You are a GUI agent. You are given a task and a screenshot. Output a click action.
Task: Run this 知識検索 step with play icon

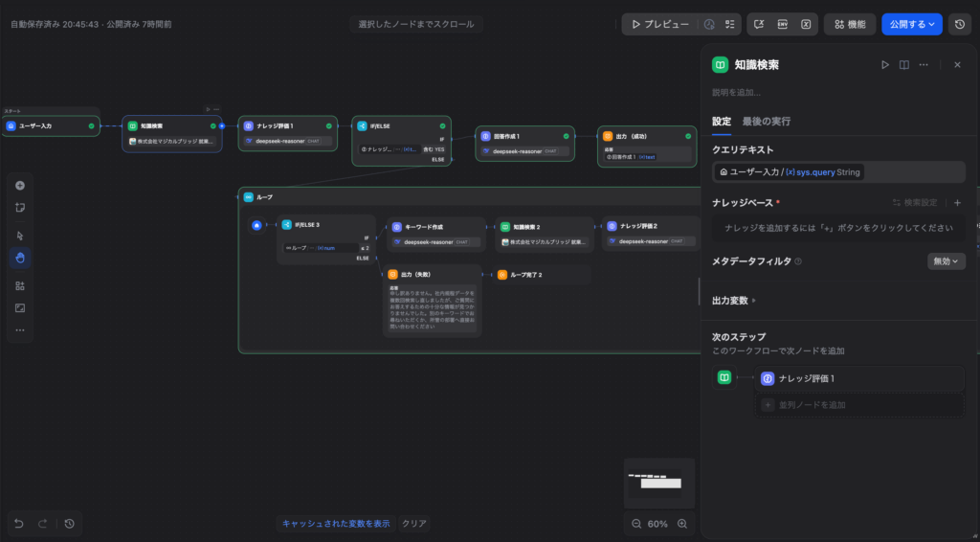coord(885,65)
